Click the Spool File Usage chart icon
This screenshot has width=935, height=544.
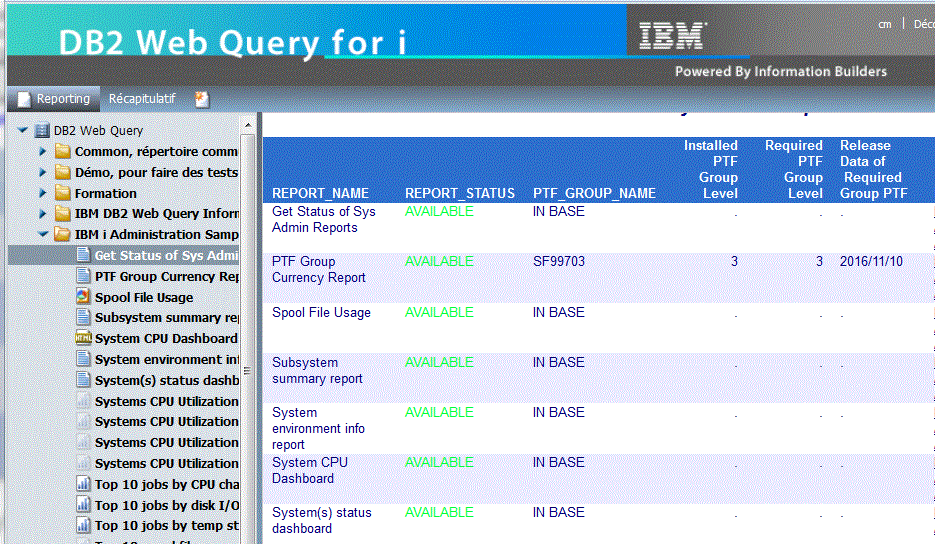click(83, 296)
